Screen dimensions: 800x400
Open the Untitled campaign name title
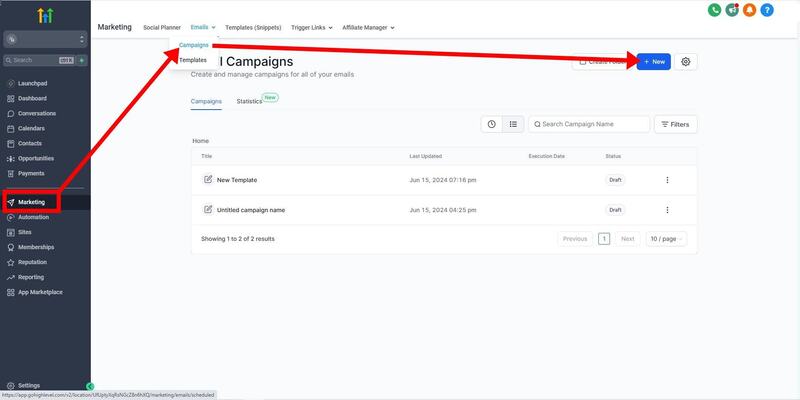[x=251, y=210]
